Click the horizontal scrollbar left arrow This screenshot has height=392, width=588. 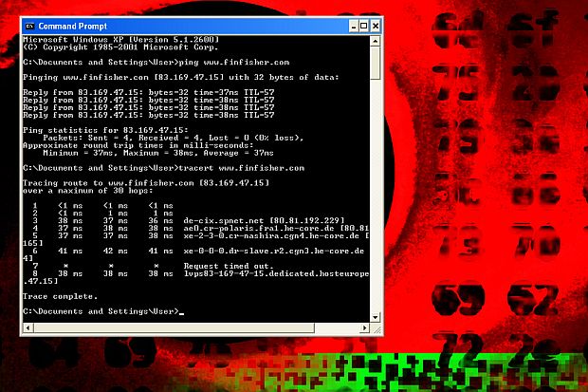[28, 327]
